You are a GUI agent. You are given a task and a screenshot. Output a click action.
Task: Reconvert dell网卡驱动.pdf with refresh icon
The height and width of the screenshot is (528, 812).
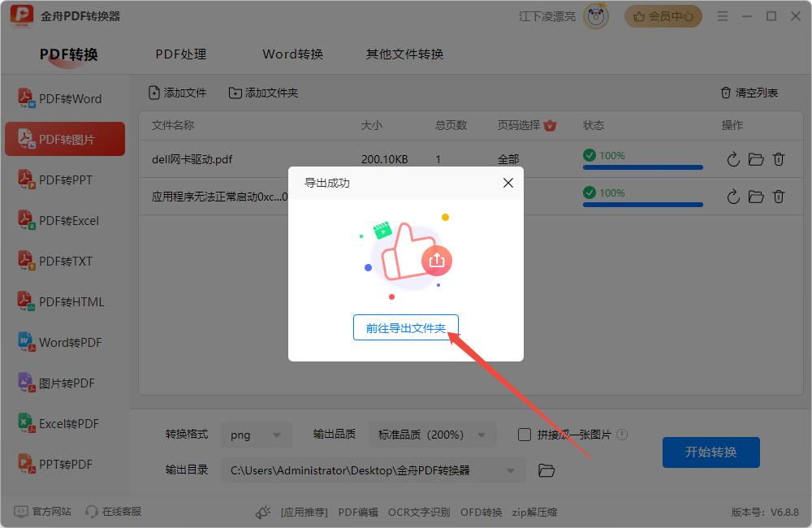pos(733,159)
